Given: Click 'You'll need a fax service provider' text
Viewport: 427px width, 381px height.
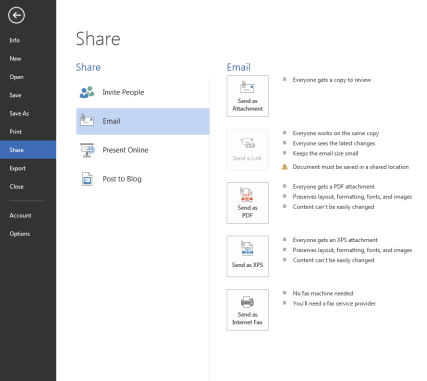Looking at the screenshot, I should click(334, 303).
